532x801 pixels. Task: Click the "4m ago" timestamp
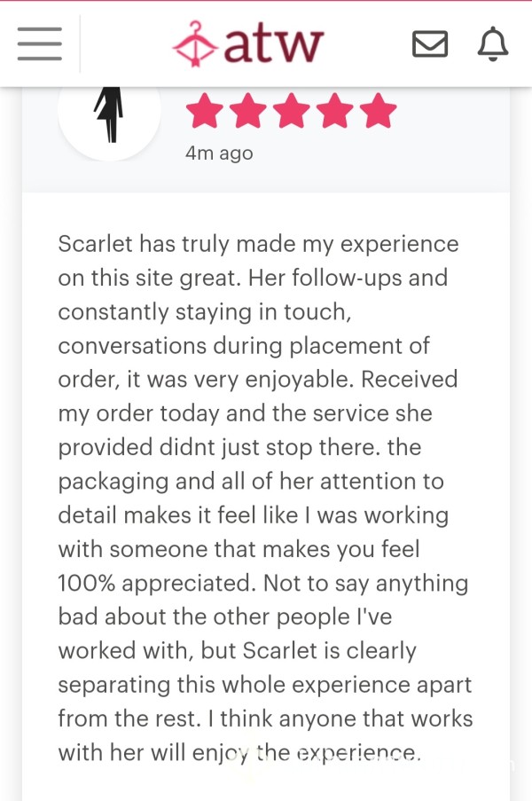(219, 153)
